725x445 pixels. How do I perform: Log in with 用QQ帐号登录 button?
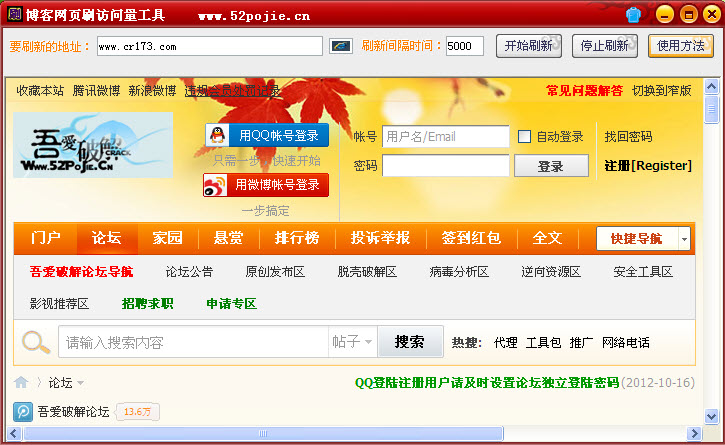tap(267, 135)
